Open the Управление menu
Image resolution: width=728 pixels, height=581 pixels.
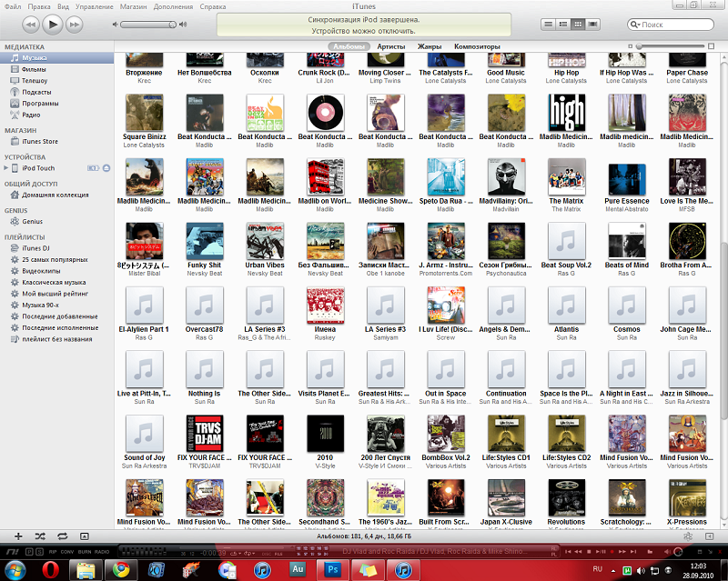click(x=95, y=6)
